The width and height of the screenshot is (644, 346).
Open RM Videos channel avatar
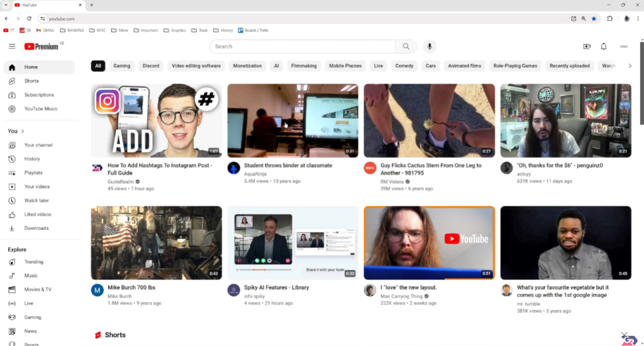coord(370,168)
